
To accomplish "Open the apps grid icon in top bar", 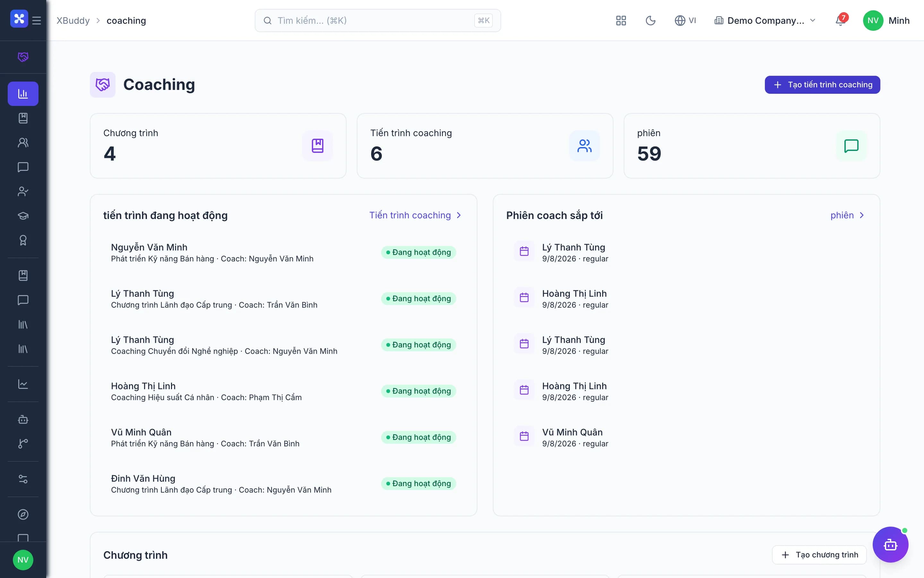I will coord(621,21).
